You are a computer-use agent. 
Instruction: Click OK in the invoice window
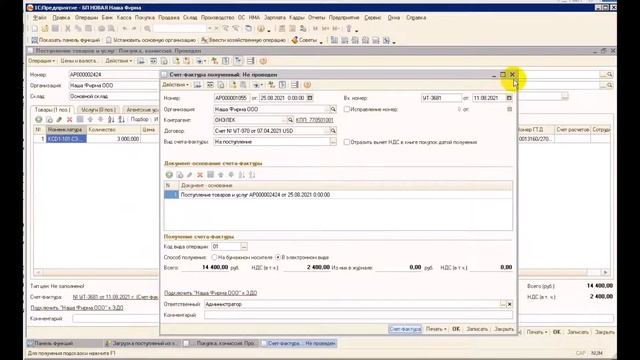point(456,329)
